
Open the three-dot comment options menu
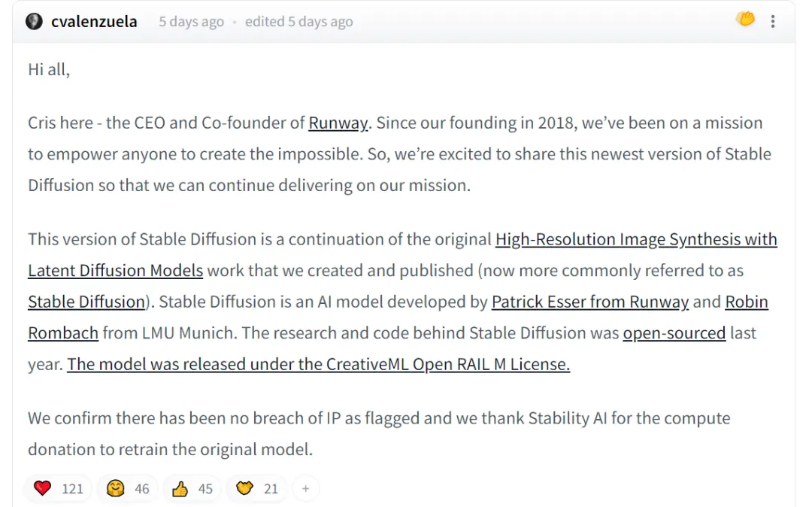point(773,21)
